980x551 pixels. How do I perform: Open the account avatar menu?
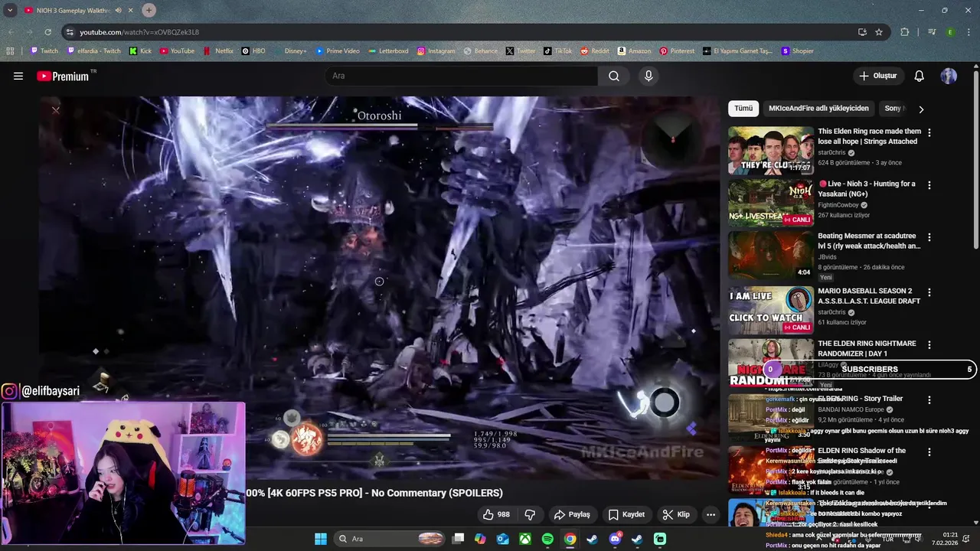(x=949, y=76)
